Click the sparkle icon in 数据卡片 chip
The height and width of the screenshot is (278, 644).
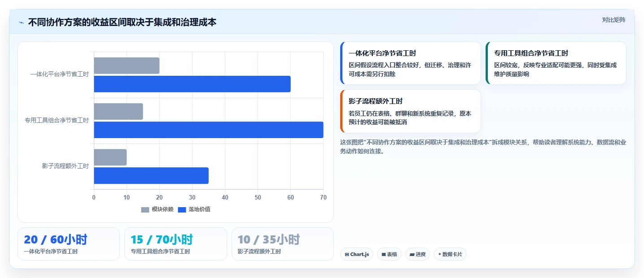[439, 254]
